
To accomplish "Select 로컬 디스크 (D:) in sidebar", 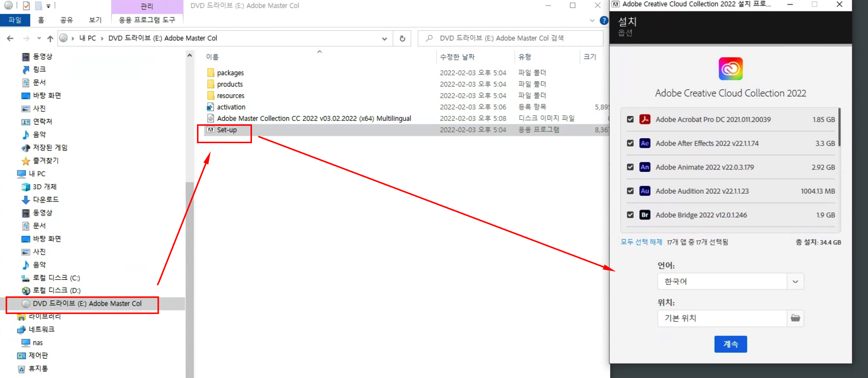I will [x=57, y=290].
